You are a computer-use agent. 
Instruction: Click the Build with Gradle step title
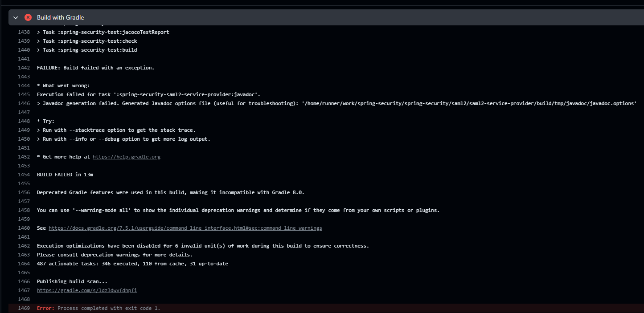coord(60,17)
